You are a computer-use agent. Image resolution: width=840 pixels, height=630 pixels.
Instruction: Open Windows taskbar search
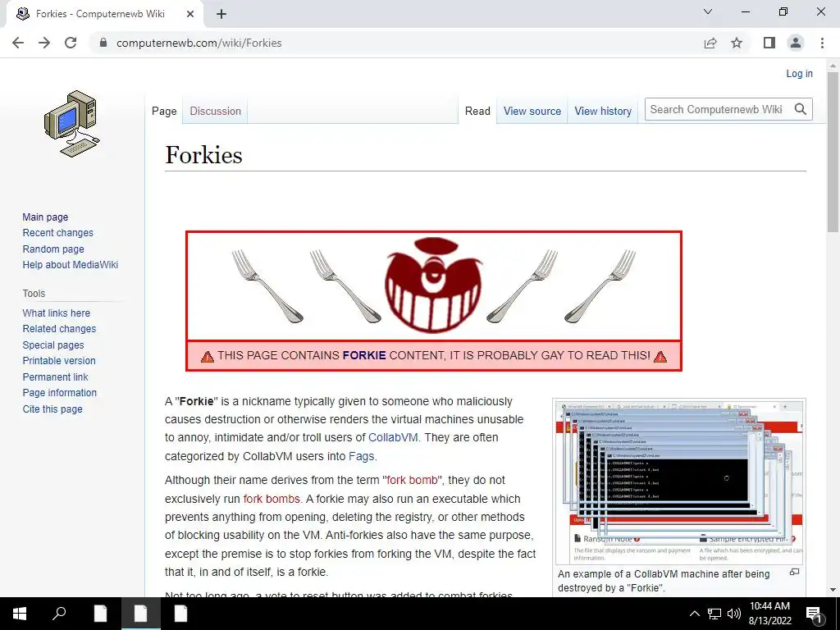coord(59,614)
